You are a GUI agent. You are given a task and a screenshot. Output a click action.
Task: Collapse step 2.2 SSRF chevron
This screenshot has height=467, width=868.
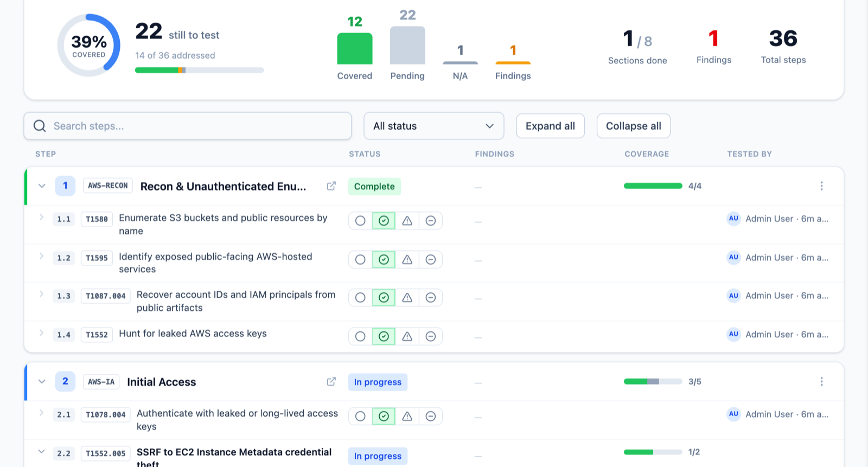click(41, 451)
